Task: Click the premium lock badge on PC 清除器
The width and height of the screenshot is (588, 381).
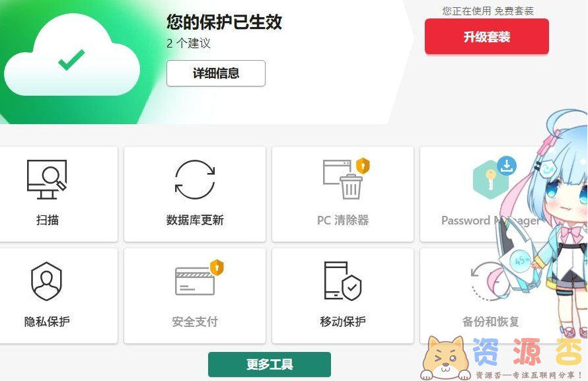Action: (x=363, y=166)
